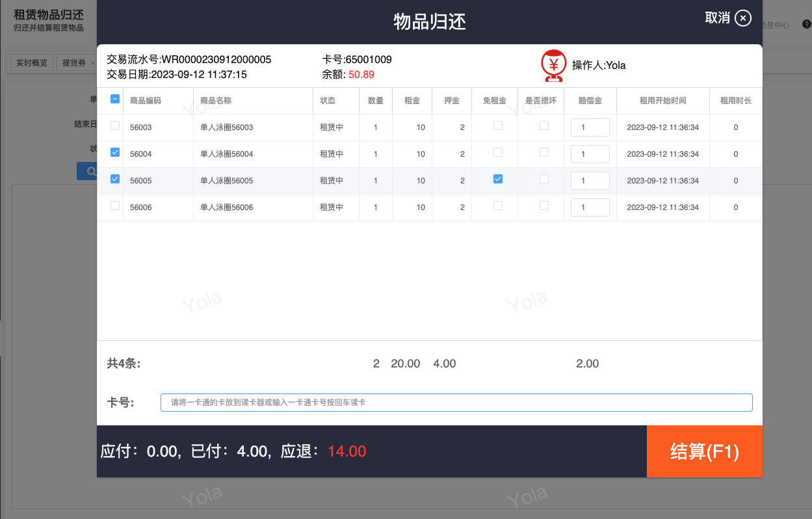Viewport: 812px width, 519px height.
Task: Check the row checkbox for item 56006
Action: point(115,206)
